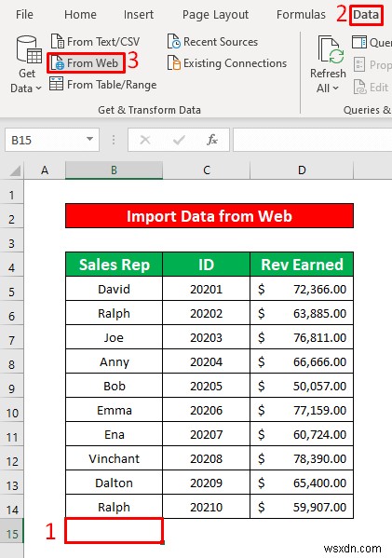Select column C header

(x=207, y=170)
